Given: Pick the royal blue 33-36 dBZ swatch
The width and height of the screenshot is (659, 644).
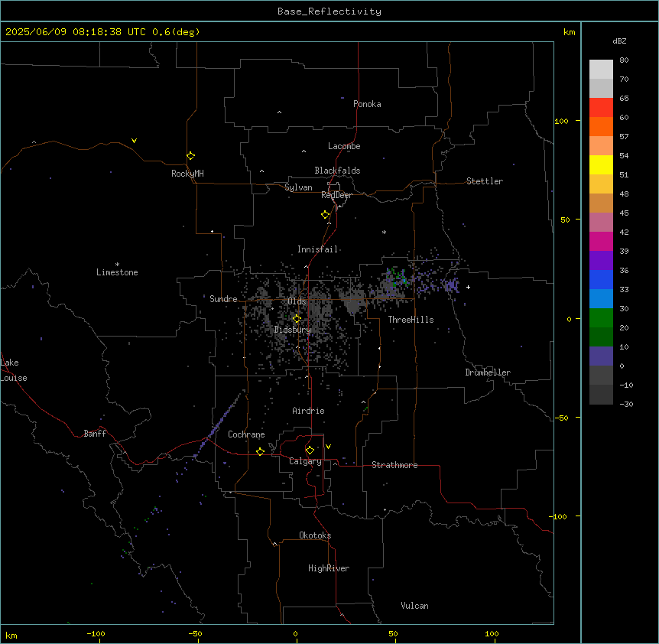Looking at the screenshot, I should pyautogui.click(x=601, y=279).
